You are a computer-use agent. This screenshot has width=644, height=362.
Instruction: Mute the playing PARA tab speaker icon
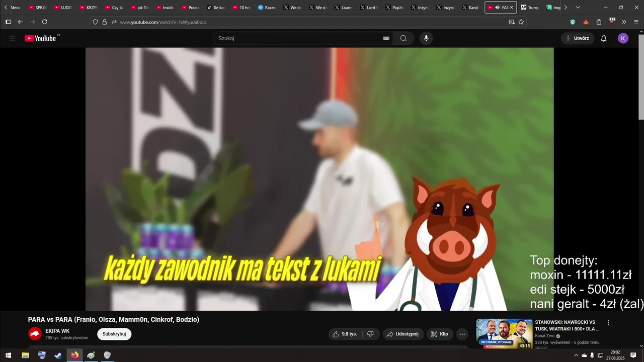coord(497,8)
